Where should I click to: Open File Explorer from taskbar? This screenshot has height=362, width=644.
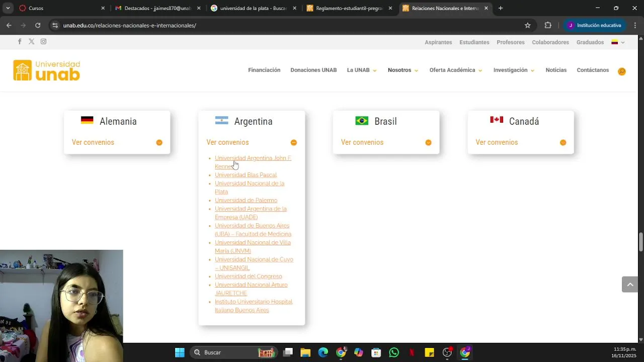coord(305,352)
